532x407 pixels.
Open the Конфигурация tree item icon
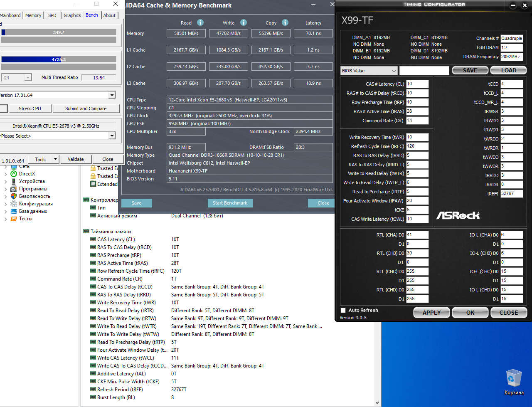pos(14,204)
